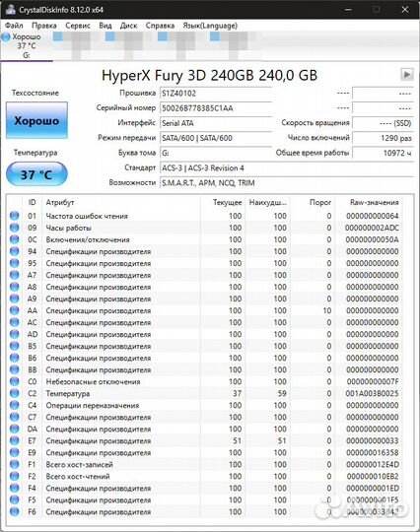420x532 pixels.
Task: Click the serial number field 50026B778385C1AA
Action: pos(216,108)
